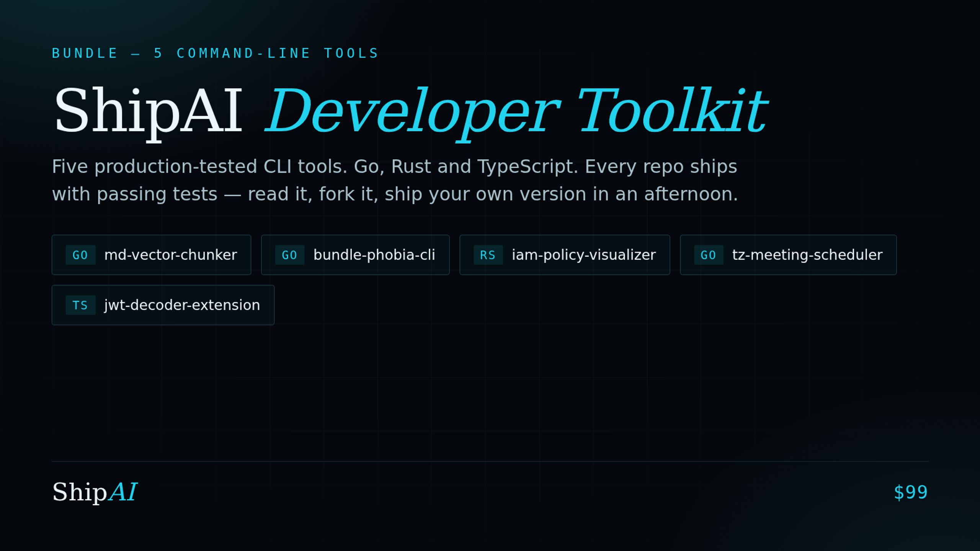Click GO badge beside md-vector-chunker
This screenshot has height=551, width=980.
click(80, 255)
